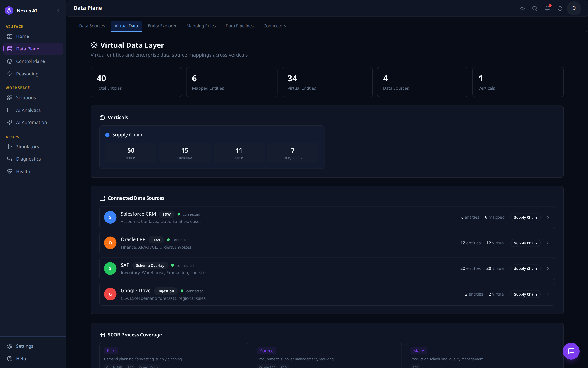Click the SCOR Process Coverage table icon
The image size is (588, 368).
(x=102, y=335)
